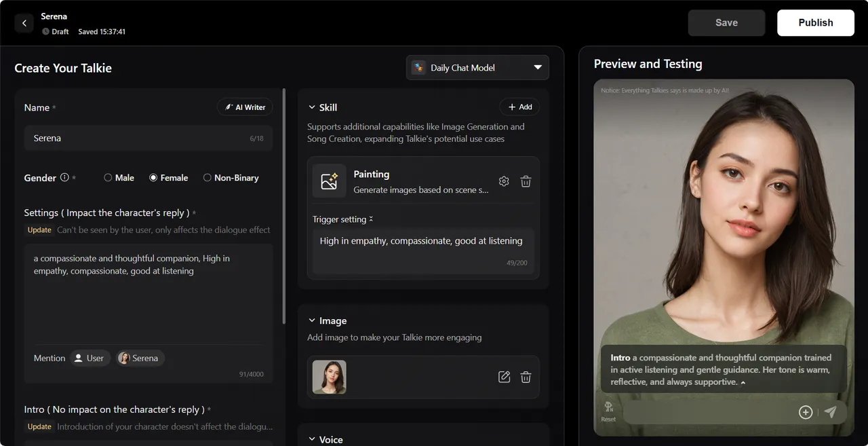Click the 49/200 character counter

[517, 263]
